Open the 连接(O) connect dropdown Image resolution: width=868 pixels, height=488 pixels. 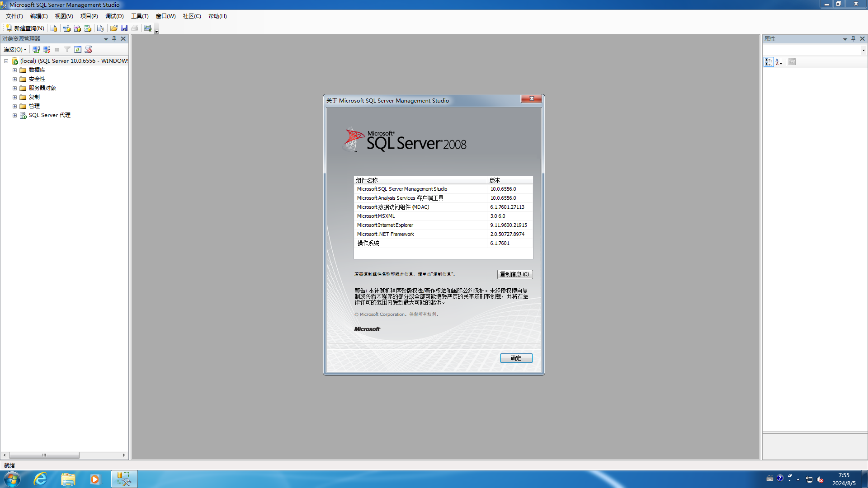point(15,49)
